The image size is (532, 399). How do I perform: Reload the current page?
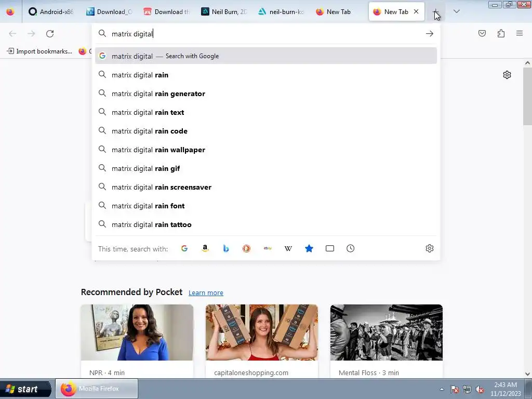[50, 34]
